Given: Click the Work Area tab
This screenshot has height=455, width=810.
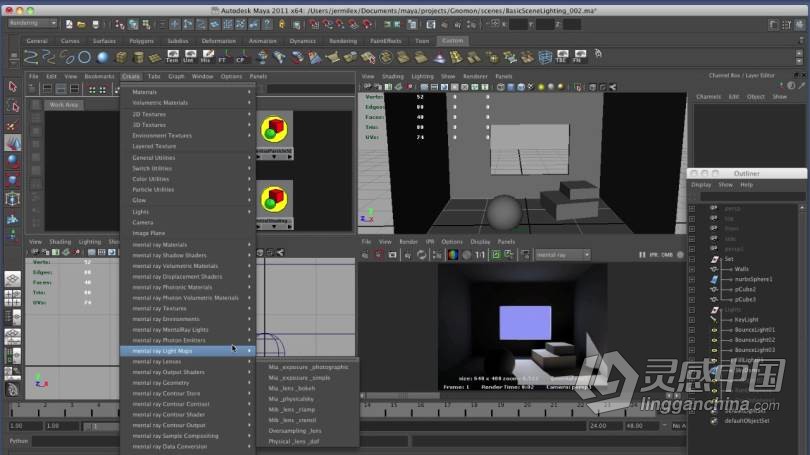Looking at the screenshot, I should 64,105.
